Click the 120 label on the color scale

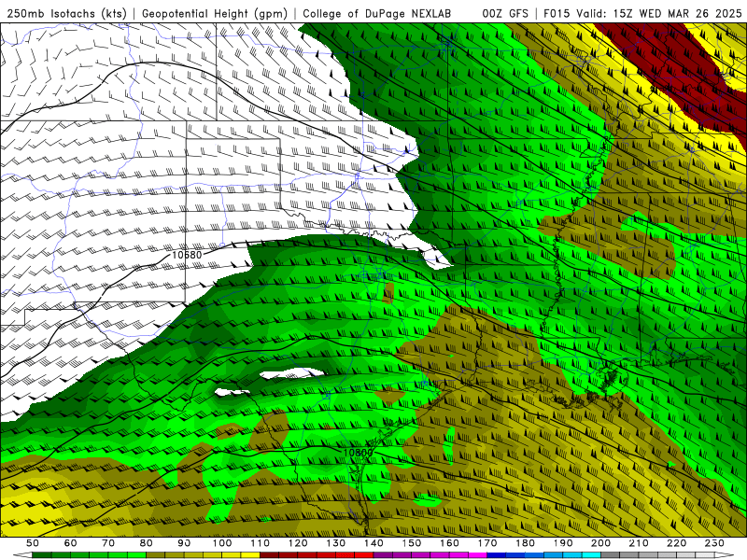tap(298, 543)
